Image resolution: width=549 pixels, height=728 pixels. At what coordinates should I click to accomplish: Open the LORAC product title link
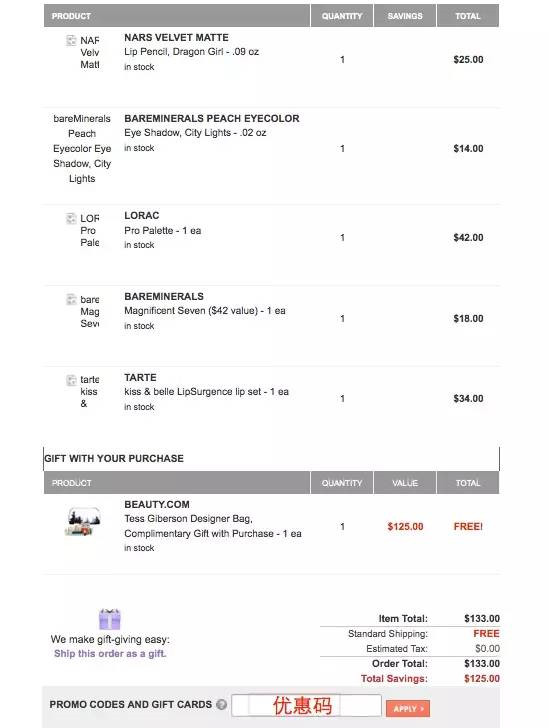pos(142,215)
